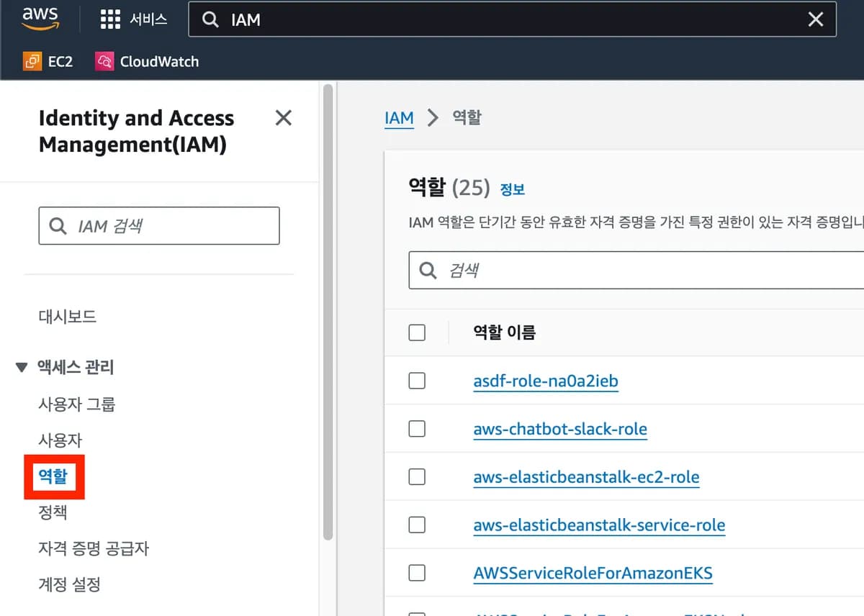The image size is (864, 616).
Task: Open the aws-elasticbeanstalk-ec2-role link
Action: coord(586,476)
